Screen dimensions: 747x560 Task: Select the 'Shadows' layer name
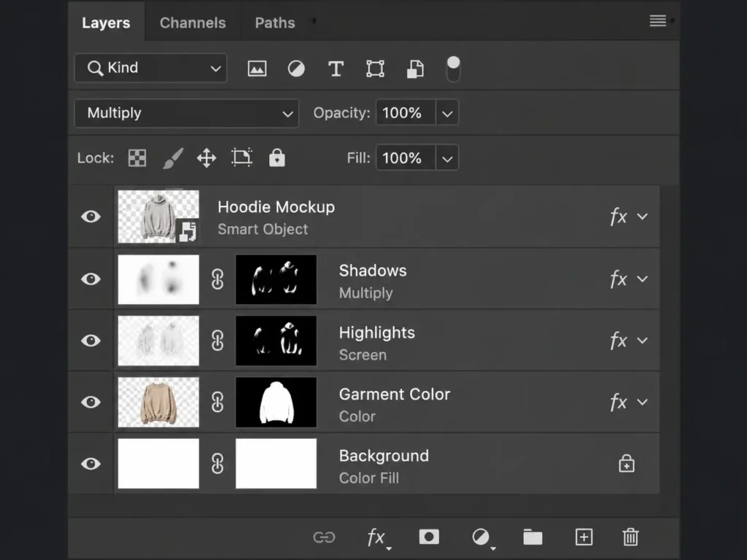(373, 271)
